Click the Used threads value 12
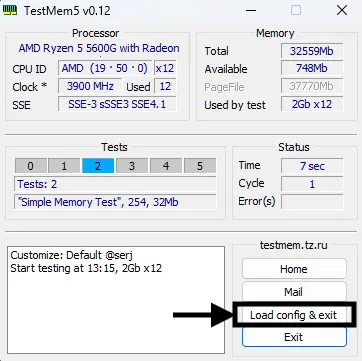 pyautogui.click(x=165, y=86)
